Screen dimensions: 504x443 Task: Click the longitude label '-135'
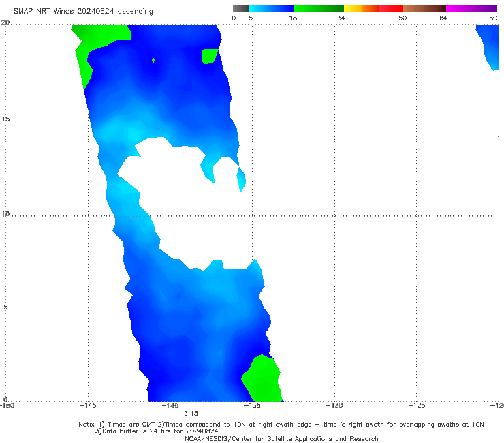pyautogui.click(x=252, y=406)
